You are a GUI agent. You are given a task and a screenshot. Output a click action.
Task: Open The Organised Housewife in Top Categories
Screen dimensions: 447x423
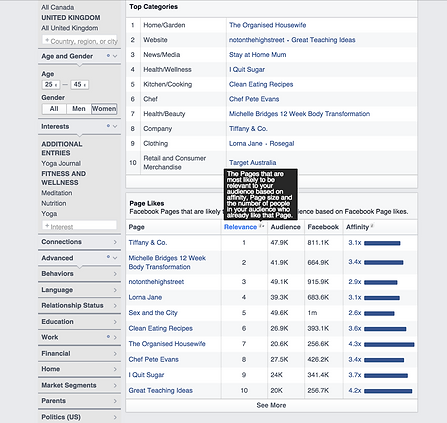[267, 25]
